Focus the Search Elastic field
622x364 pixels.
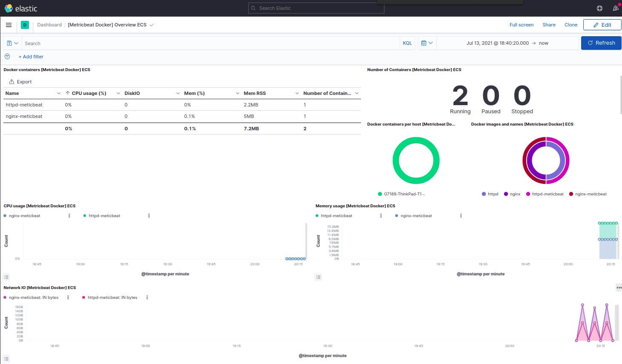[316, 8]
